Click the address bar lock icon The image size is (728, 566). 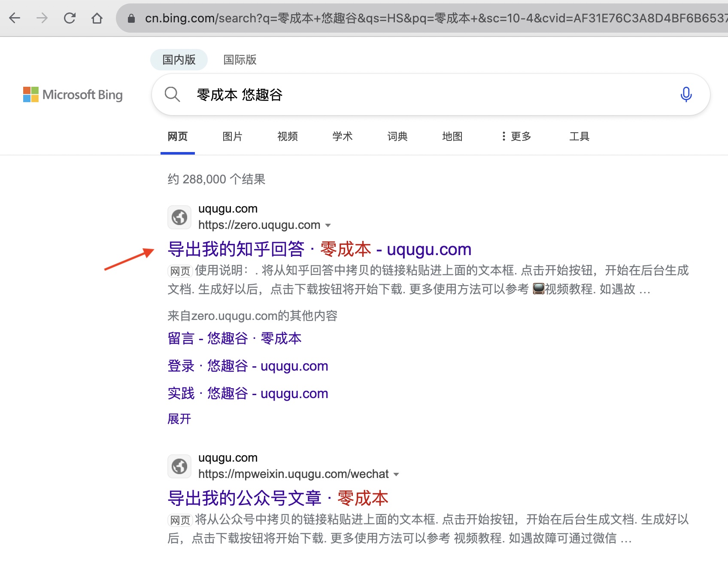[x=131, y=18]
